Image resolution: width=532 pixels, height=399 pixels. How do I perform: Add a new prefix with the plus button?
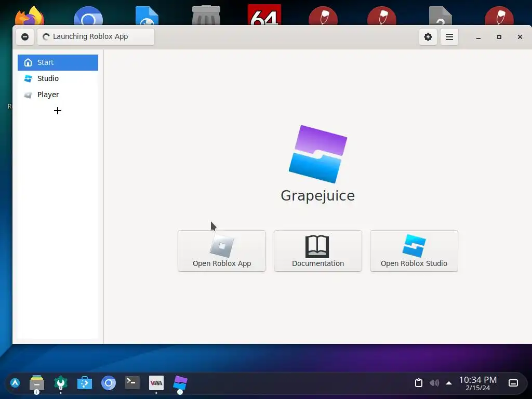coord(58,111)
